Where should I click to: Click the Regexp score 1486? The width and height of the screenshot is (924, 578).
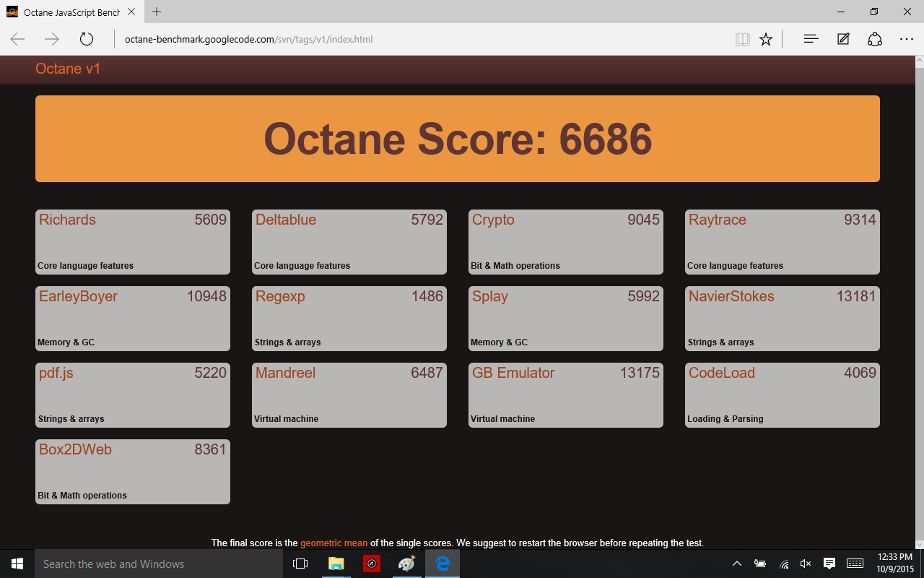point(427,296)
